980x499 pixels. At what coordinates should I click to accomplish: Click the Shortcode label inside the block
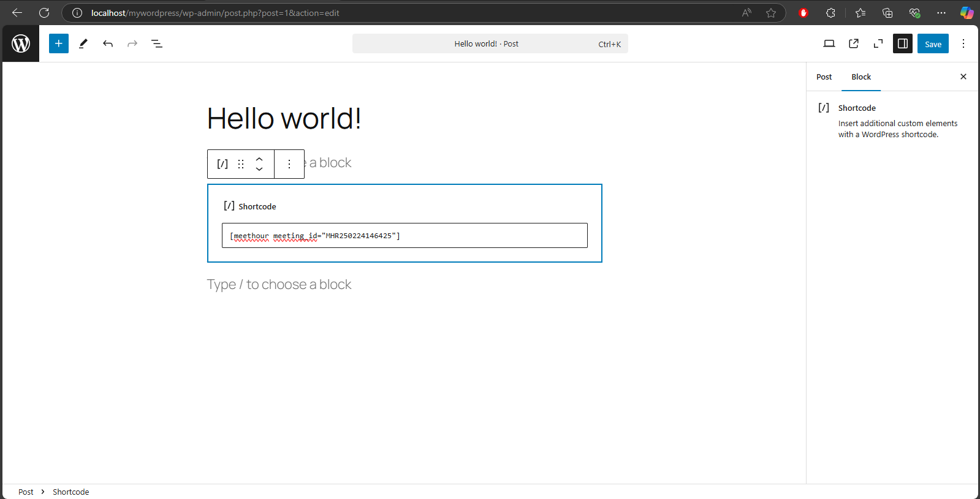pos(257,206)
